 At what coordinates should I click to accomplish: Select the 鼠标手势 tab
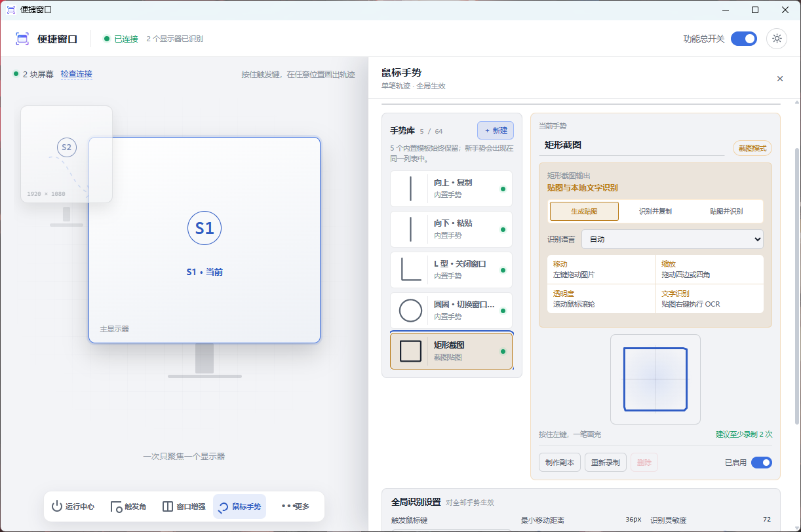point(239,506)
